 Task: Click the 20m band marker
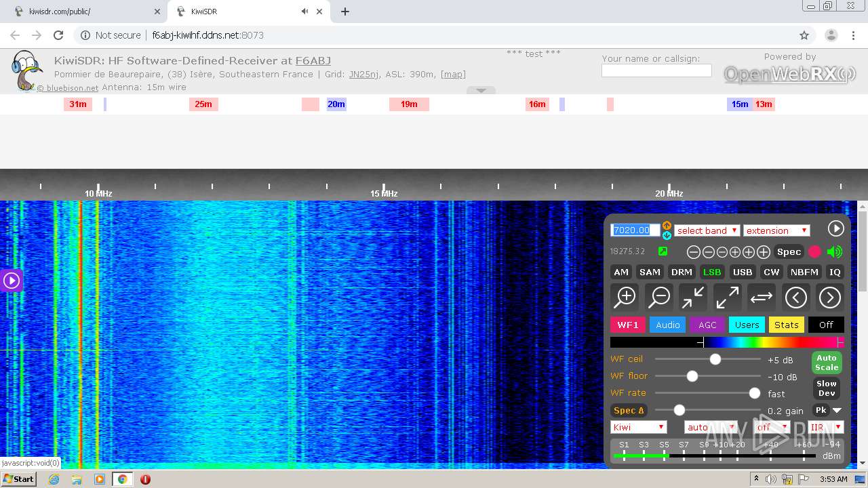(336, 104)
